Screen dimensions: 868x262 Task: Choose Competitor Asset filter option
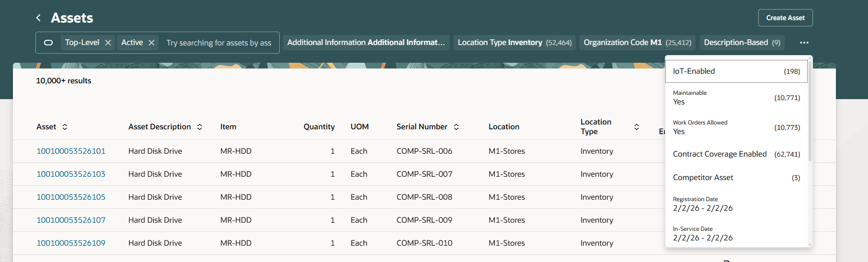pyautogui.click(x=736, y=178)
